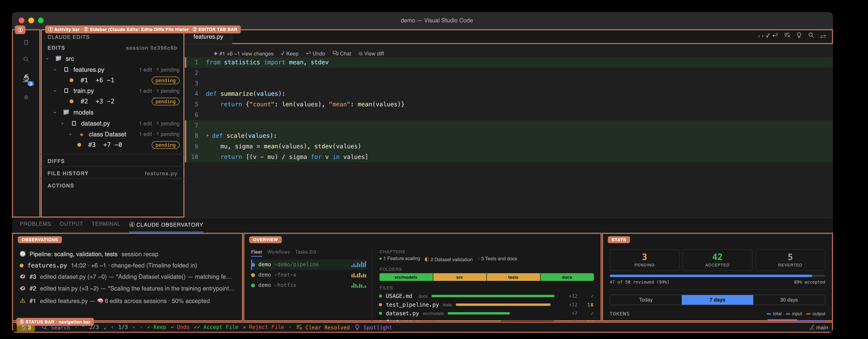Viewport: 868px width, 339px height.
Task: Click View diff in the code lens
Action: (371, 54)
